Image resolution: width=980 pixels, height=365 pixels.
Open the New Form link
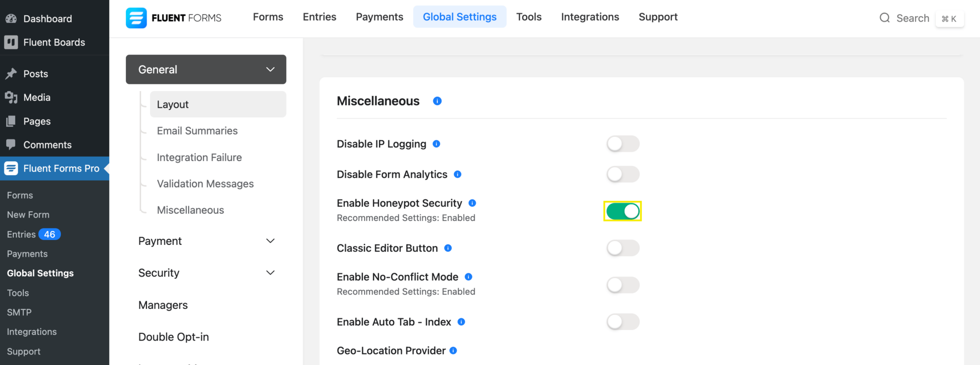click(x=28, y=214)
